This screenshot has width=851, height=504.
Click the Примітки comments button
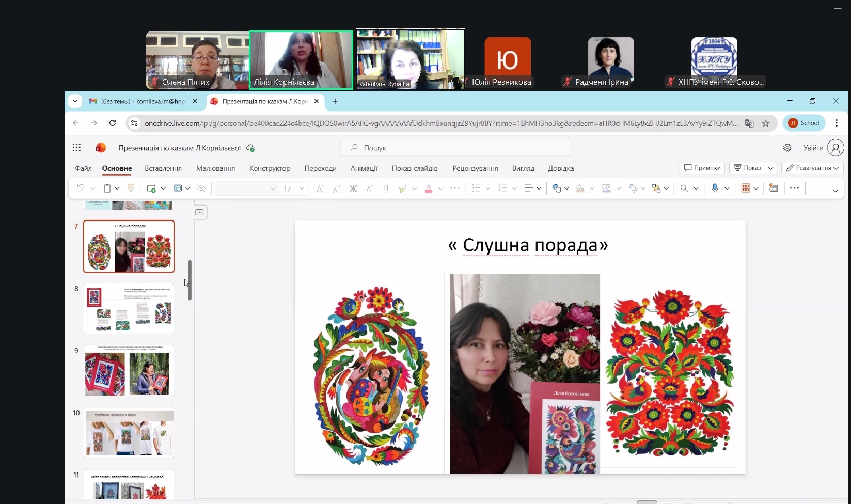[x=702, y=168]
